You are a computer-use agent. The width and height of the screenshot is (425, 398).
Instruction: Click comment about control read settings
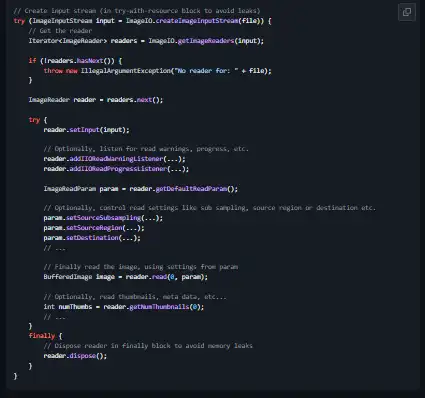click(x=210, y=208)
